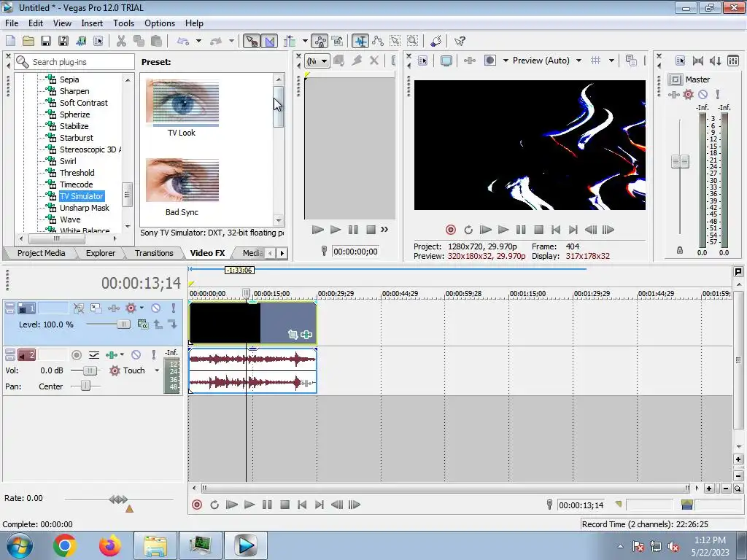
Task: Open the Windows Start menu
Action: (20, 545)
